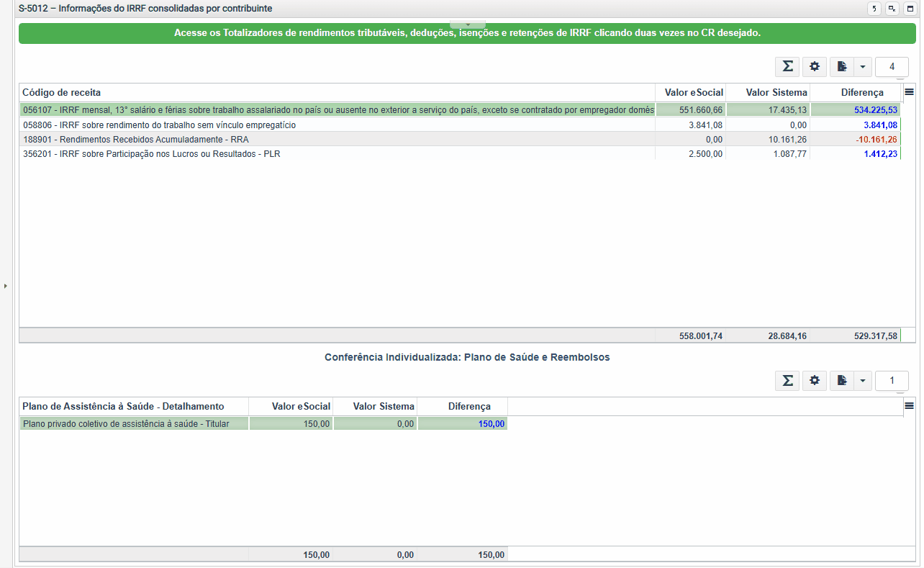Image resolution: width=924 pixels, height=568 pixels.
Task: Select the Plano privado coletivo - Titular row
Action: click(x=263, y=424)
